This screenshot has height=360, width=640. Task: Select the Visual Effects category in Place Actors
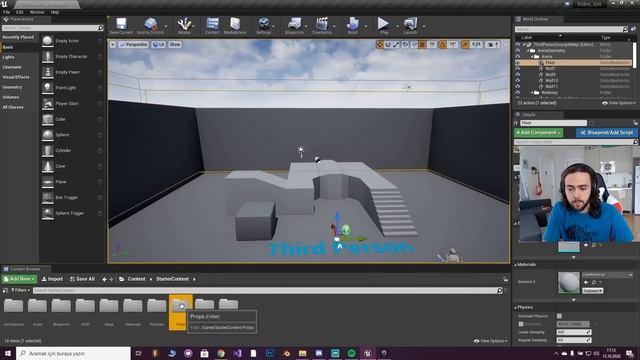16,77
